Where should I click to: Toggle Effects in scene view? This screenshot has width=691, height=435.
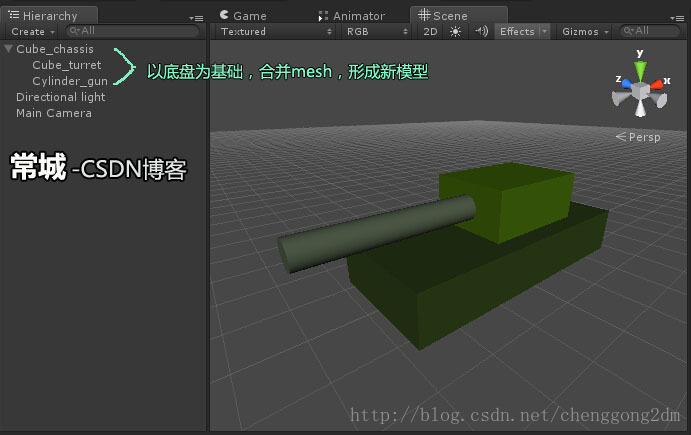coord(517,32)
